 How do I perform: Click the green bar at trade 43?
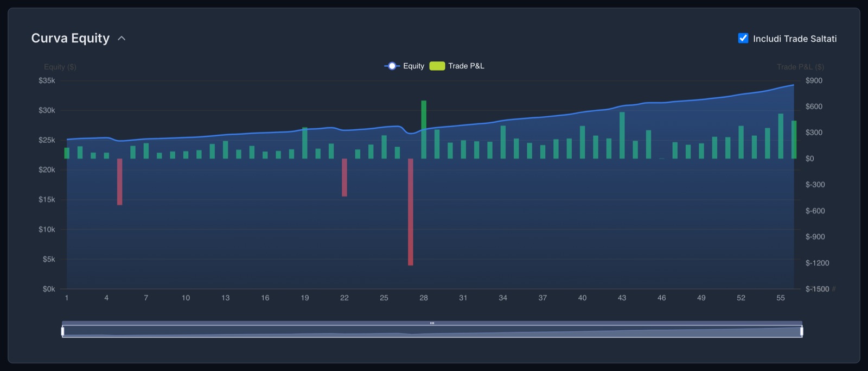(622, 135)
